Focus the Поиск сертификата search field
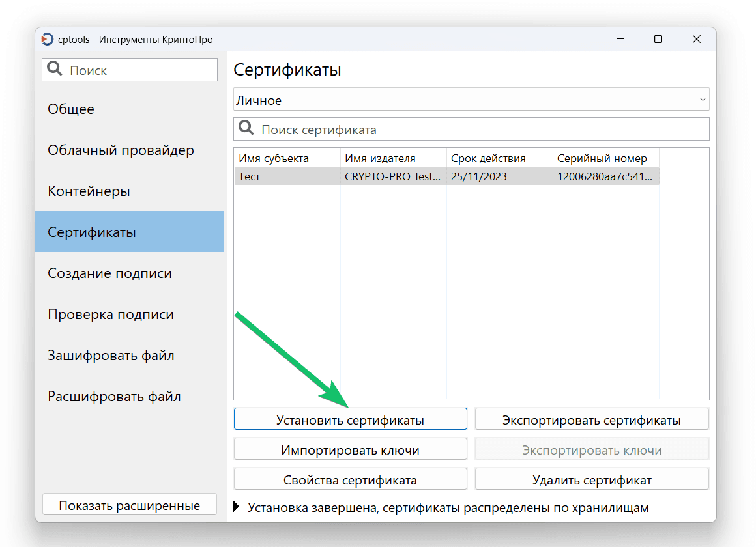The height and width of the screenshot is (547, 756). click(x=471, y=129)
